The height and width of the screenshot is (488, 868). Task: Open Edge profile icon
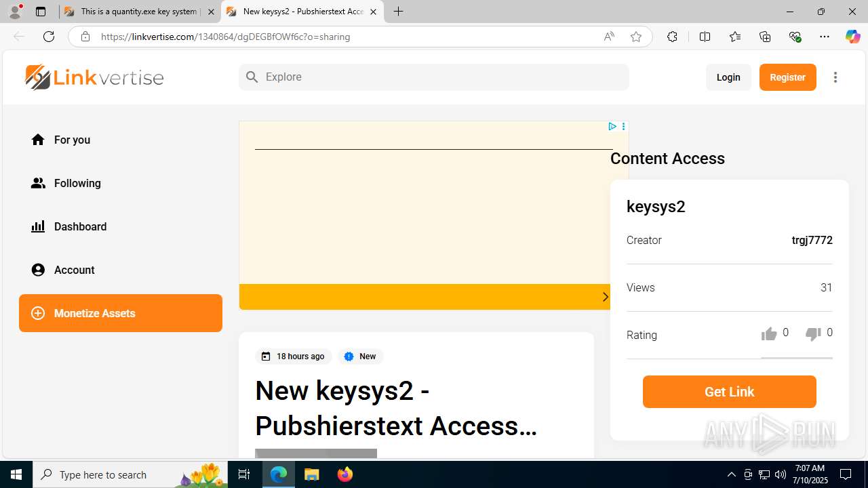pyautogui.click(x=15, y=12)
